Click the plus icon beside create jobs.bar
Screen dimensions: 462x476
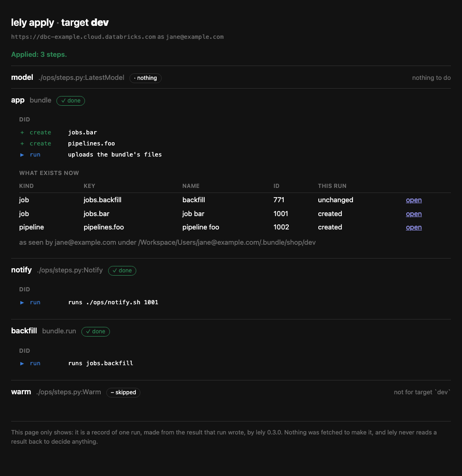click(x=22, y=133)
